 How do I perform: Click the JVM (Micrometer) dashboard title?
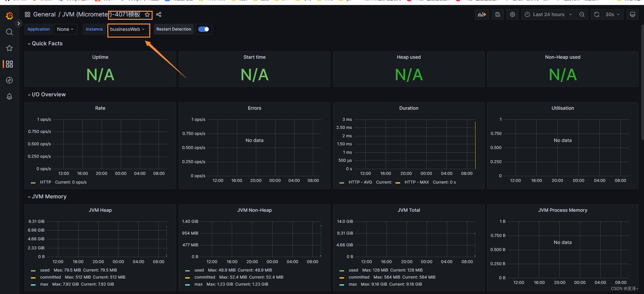tap(101, 14)
